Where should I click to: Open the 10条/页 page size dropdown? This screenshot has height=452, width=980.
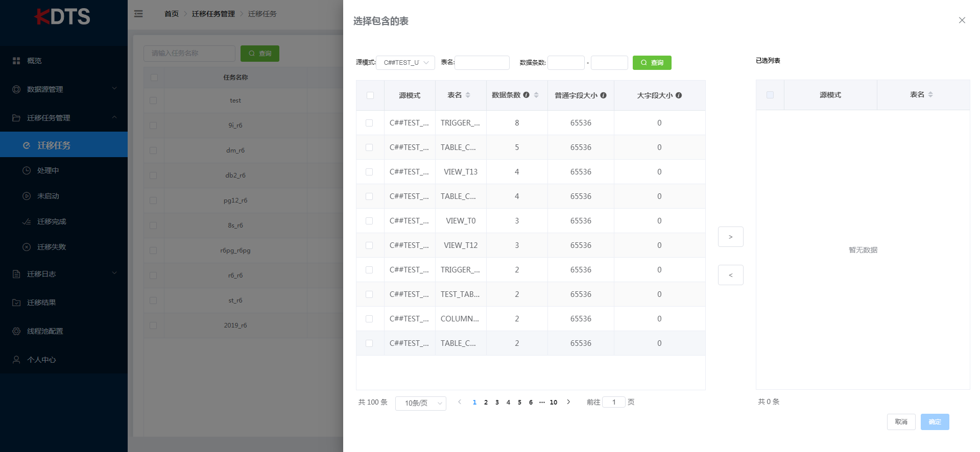[421, 403]
